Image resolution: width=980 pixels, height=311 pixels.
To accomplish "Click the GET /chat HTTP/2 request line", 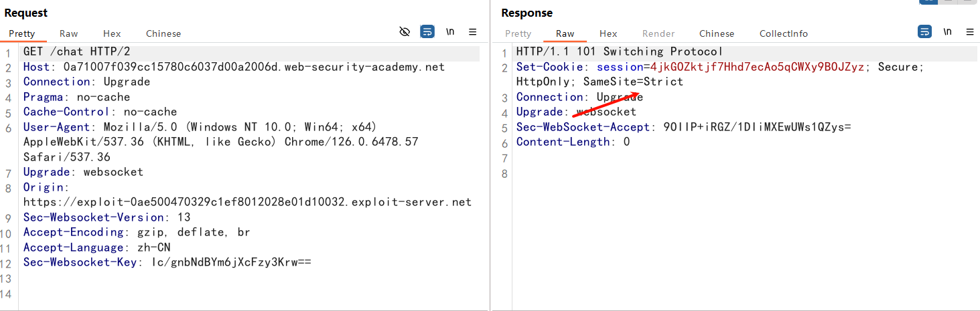I will pyautogui.click(x=77, y=51).
